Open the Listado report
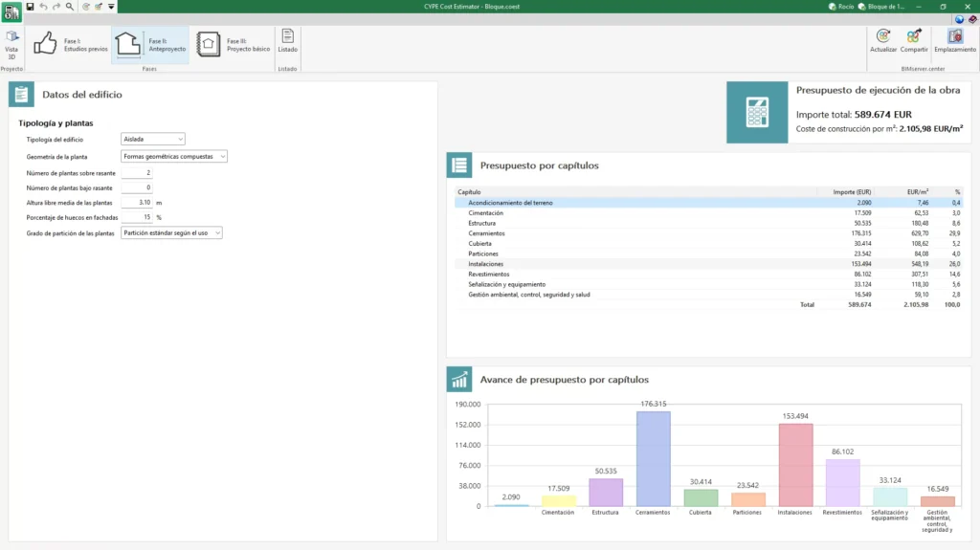 click(287, 42)
